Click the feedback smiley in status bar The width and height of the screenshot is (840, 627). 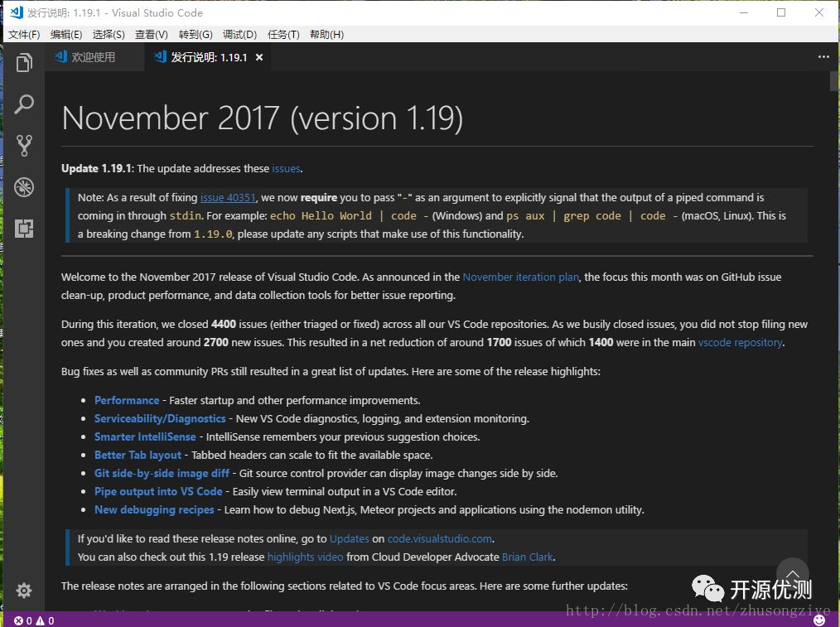(819, 620)
